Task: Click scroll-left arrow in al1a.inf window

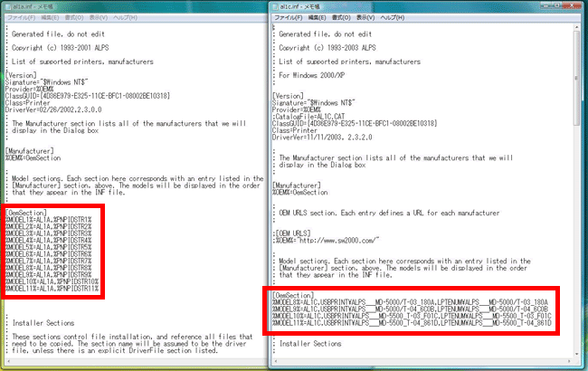Action: 9,361
